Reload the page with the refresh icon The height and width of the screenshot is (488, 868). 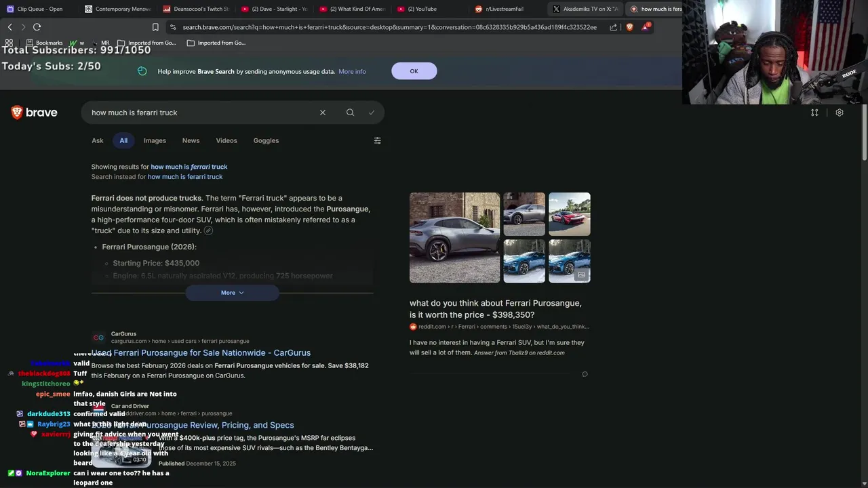point(37,27)
